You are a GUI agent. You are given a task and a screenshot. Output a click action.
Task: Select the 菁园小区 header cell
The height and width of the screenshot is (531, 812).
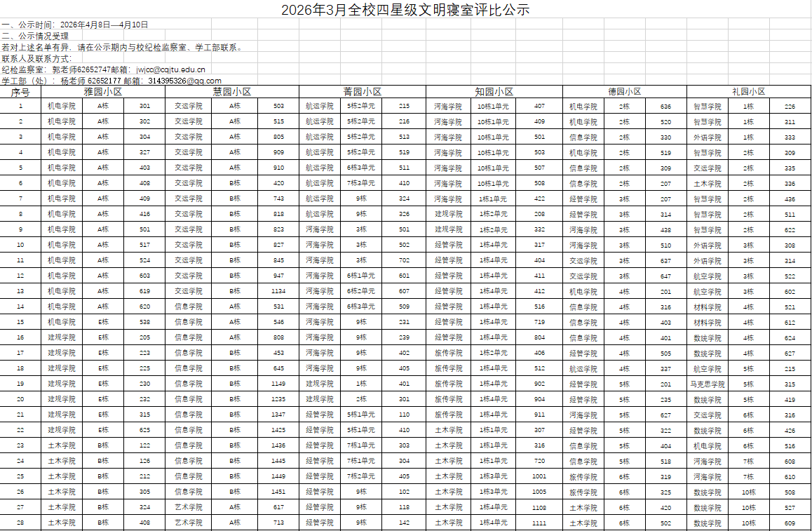click(x=363, y=92)
